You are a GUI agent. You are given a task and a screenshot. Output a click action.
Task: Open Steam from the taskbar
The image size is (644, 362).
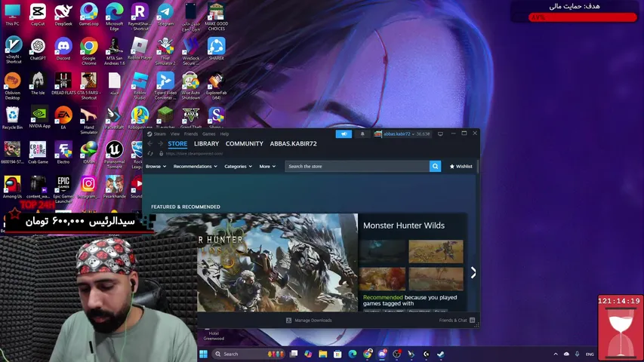(x=441, y=354)
